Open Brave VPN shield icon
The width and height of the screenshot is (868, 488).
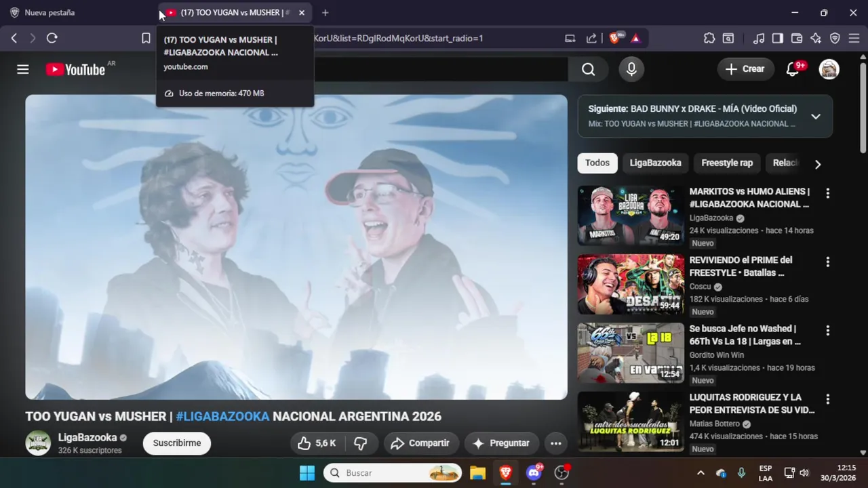[835, 38]
